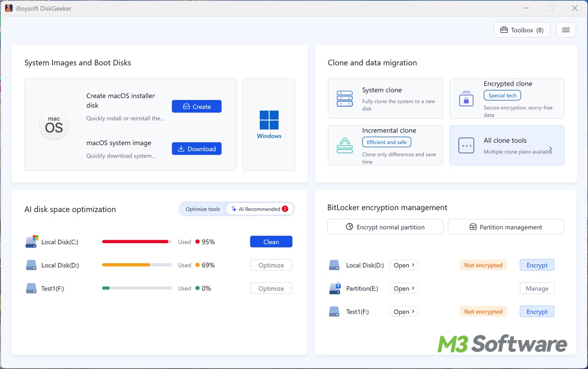Click the Encrypt normal partition clock icon

[x=349, y=227]
